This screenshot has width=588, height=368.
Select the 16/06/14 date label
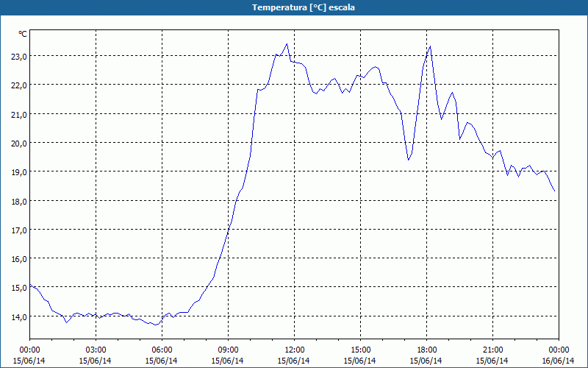point(559,361)
